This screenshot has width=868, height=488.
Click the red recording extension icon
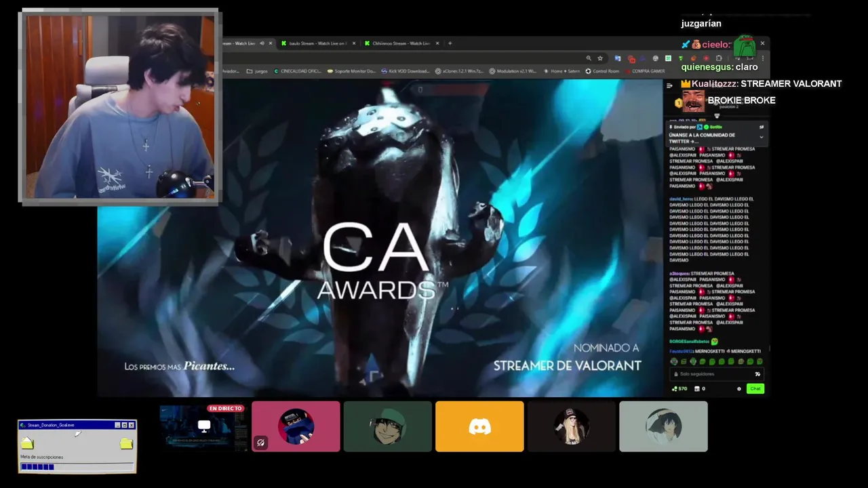tap(706, 58)
